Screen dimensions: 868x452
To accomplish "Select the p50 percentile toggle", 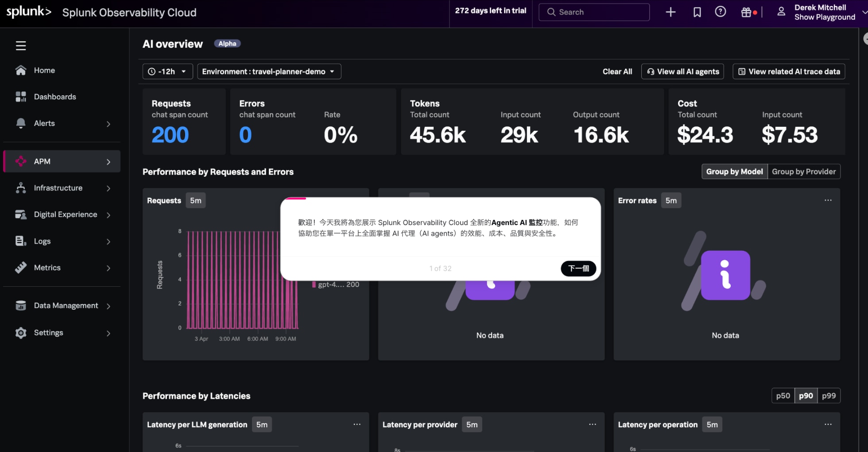I will tap(783, 396).
